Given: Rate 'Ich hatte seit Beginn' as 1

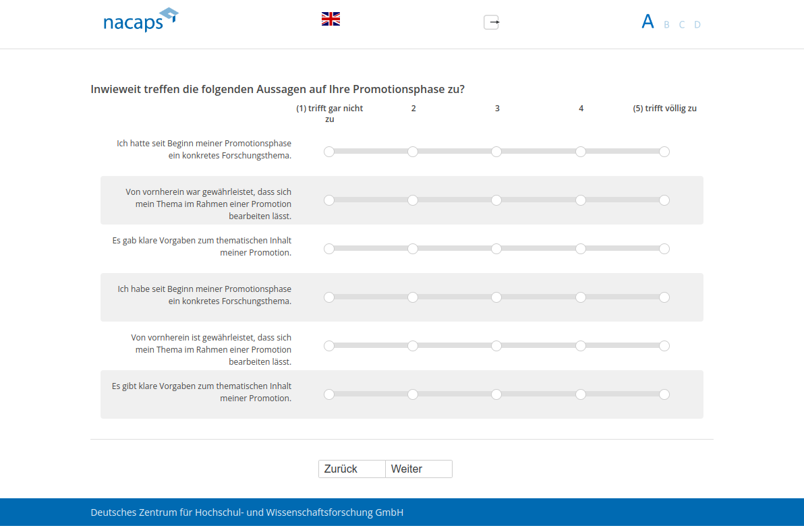Looking at the screenshot, I should [x=329, y=152].
